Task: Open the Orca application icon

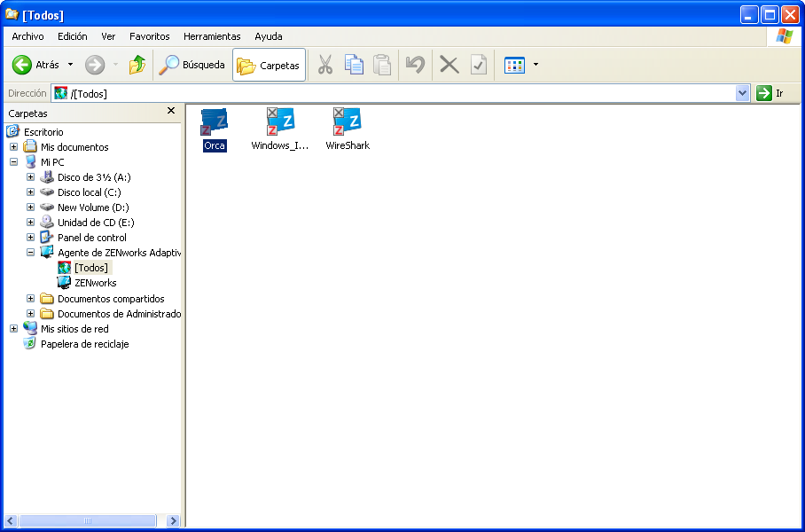Action: click(x=214, y=122)
